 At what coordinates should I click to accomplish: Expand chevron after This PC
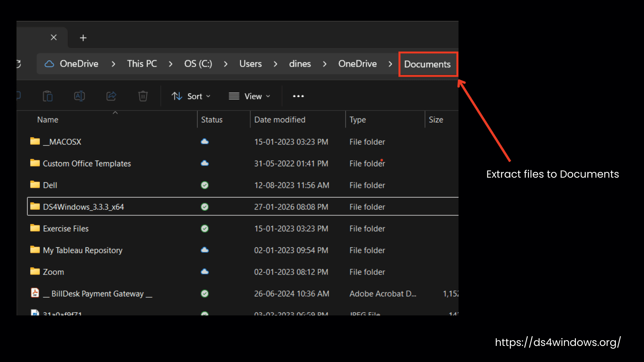tap(171, 64)
